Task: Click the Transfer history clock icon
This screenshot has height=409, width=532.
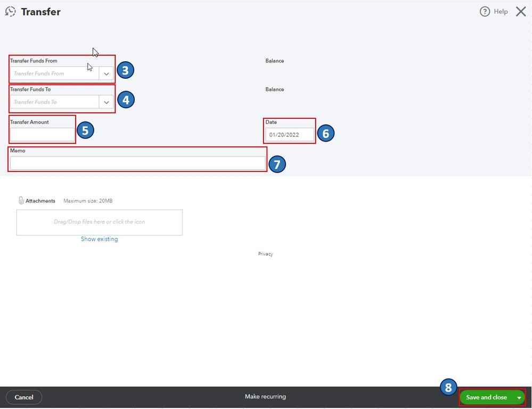Action: (10, 12)
